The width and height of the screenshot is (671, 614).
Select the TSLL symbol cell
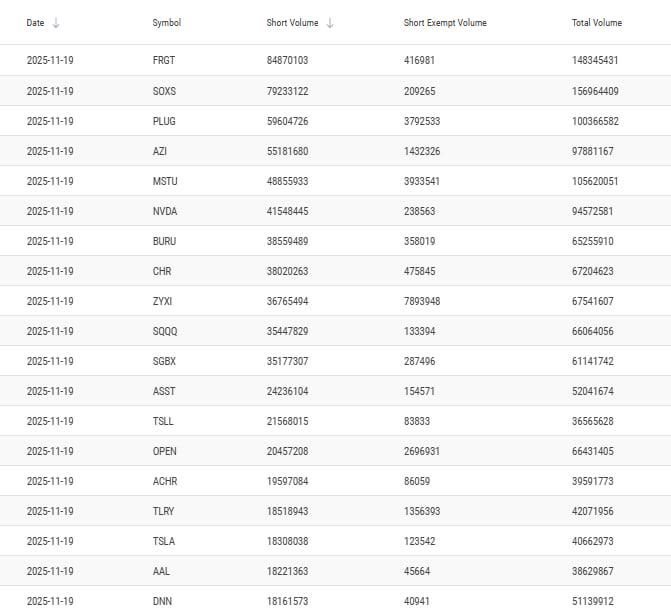click(x=163, y=421)
